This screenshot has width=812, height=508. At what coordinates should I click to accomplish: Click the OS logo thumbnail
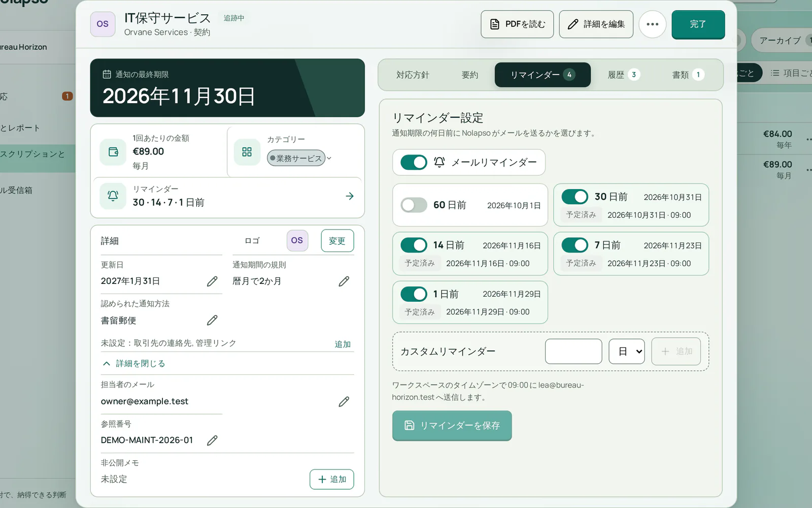[297, 240]
